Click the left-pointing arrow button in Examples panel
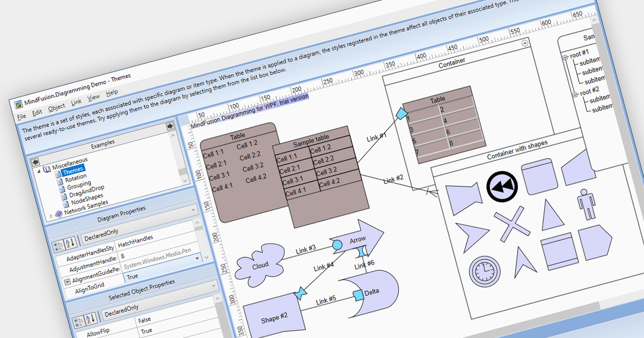The width and height of the screenshot is (644, 338). tap(35, 161)
